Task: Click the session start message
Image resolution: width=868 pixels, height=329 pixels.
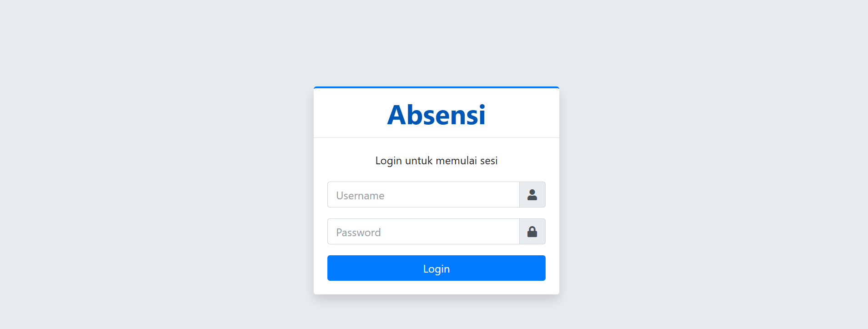Action: [436, 161]
